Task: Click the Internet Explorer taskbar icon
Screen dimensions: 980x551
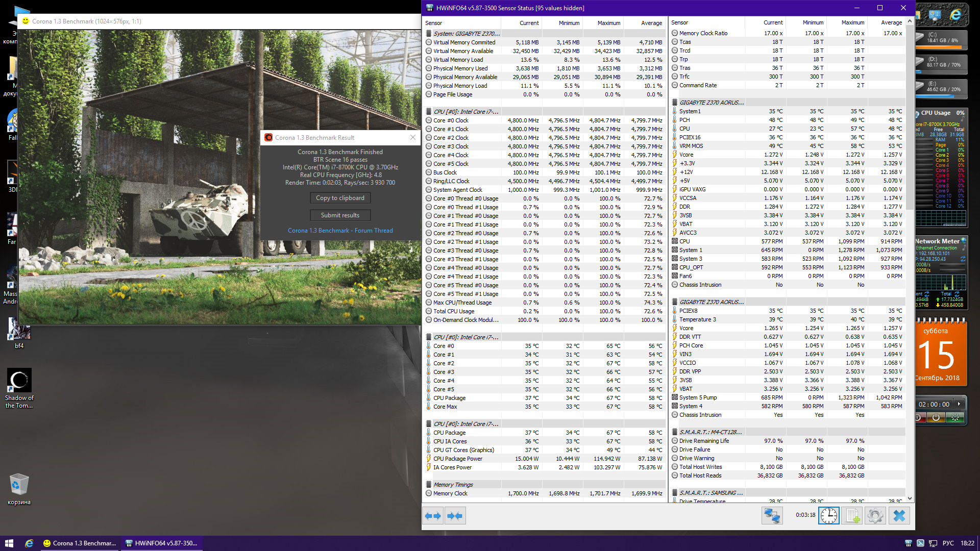Action: (x=29, y=543)
